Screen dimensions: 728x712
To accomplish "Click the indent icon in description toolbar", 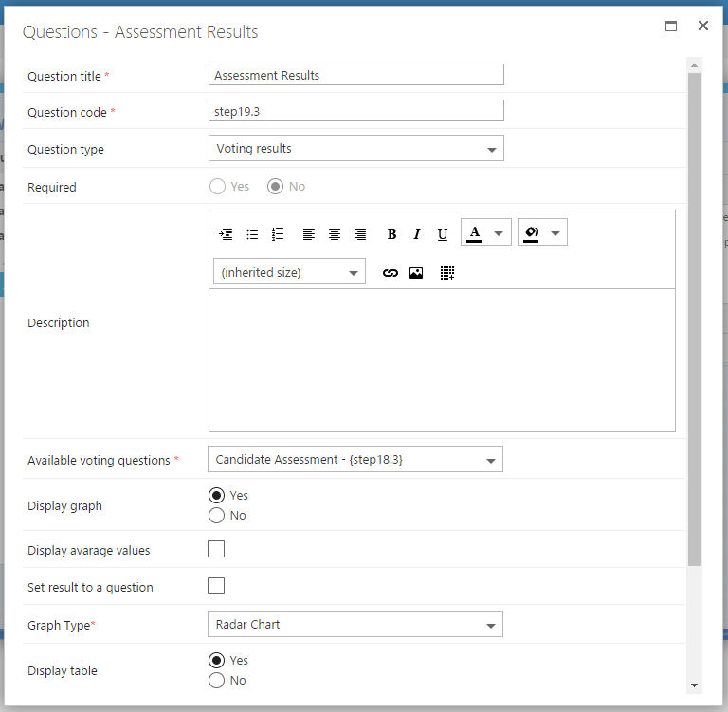I will point(227,234).
